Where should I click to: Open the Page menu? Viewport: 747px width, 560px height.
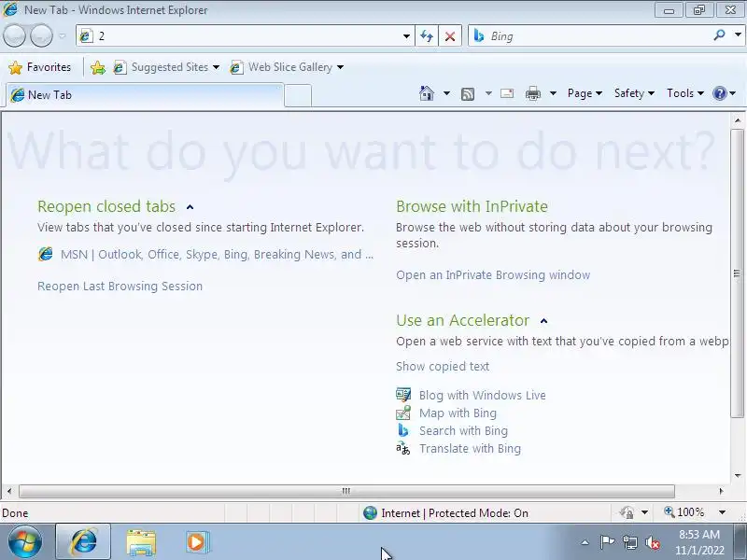tap(585, 93)
